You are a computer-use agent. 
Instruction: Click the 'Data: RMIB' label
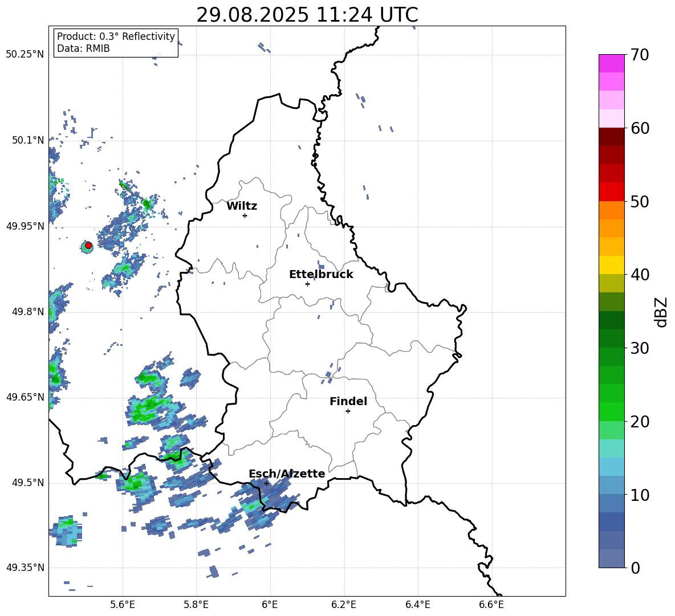click(x=83, y=48)
